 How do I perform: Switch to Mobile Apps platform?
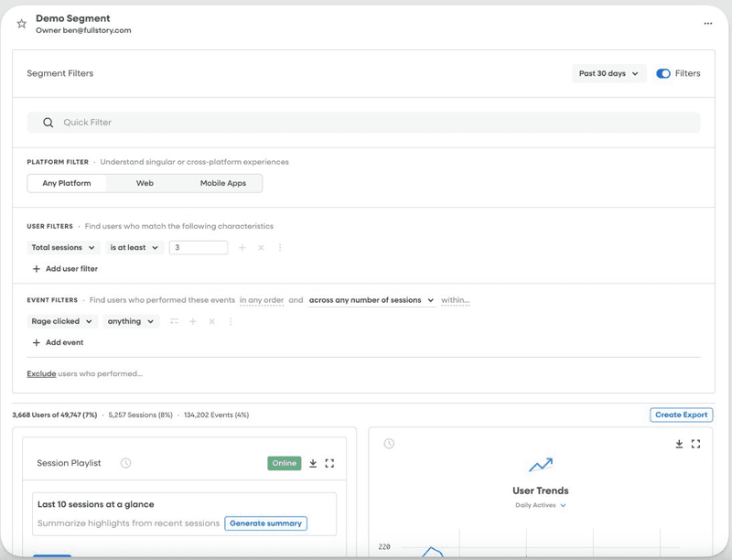223,183
